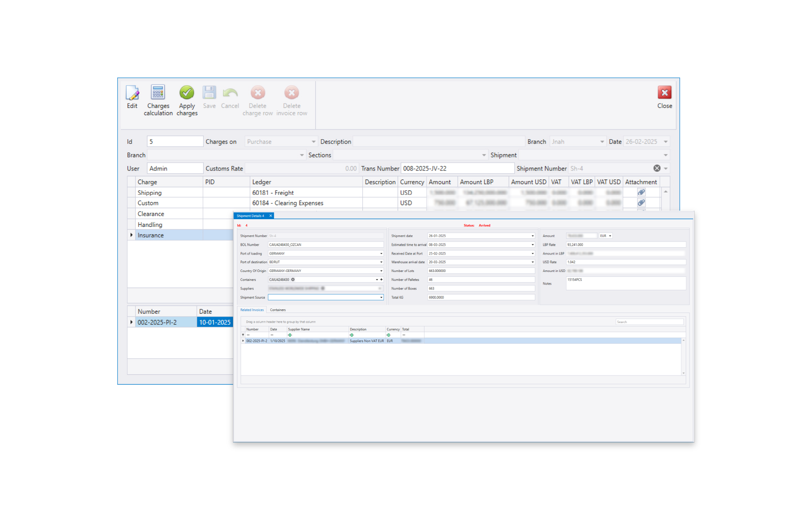812x520 pixels.
Task: Click the Save floppy disk icon
Action: coord(209,93)
